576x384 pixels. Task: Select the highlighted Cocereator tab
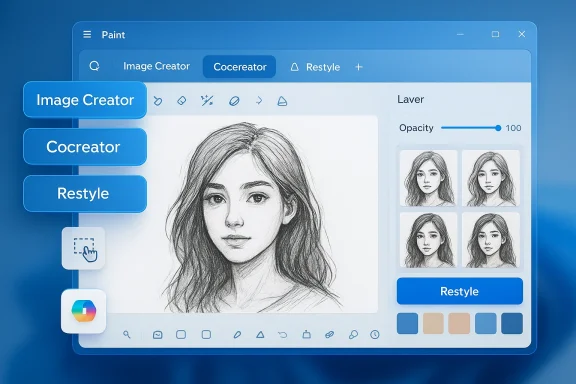click(x=240, y=67)
